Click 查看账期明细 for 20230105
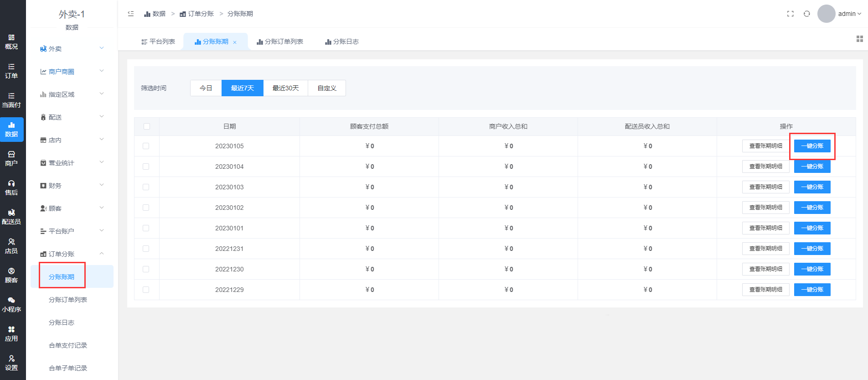 (x=766, y=146)
